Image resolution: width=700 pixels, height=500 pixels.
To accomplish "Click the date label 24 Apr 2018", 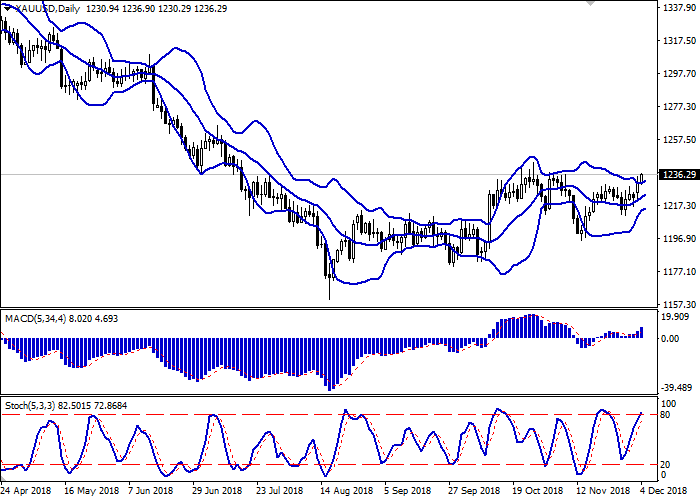I will pos(26,491).
